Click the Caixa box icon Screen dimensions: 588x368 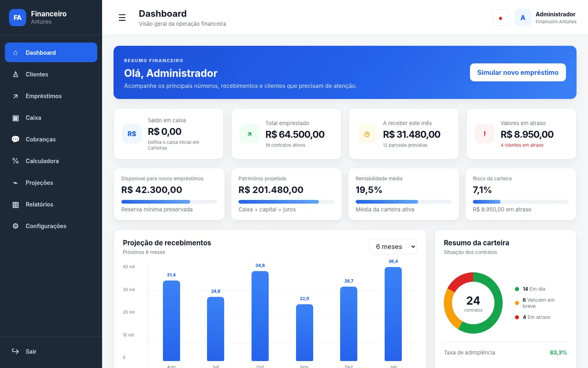(x=16, y=117)
